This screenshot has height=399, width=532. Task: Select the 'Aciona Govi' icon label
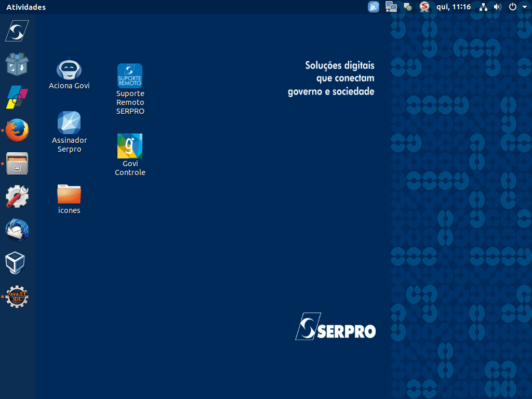point(69,86)
